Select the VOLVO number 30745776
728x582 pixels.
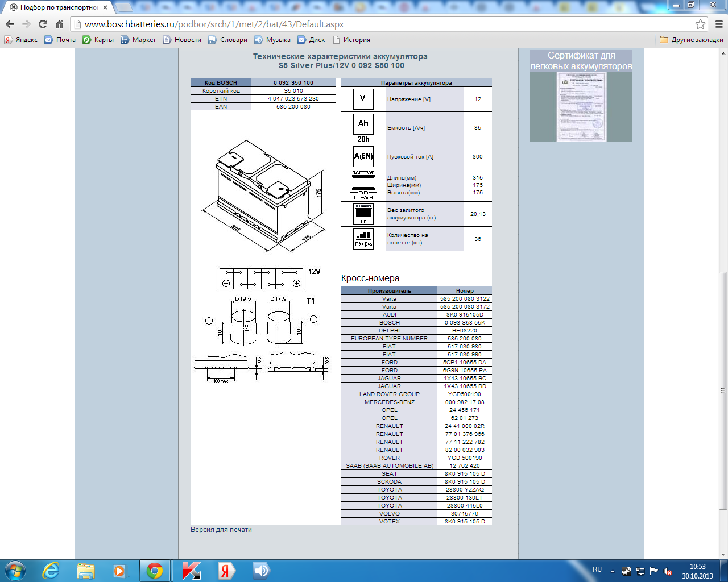coord(465,514)
